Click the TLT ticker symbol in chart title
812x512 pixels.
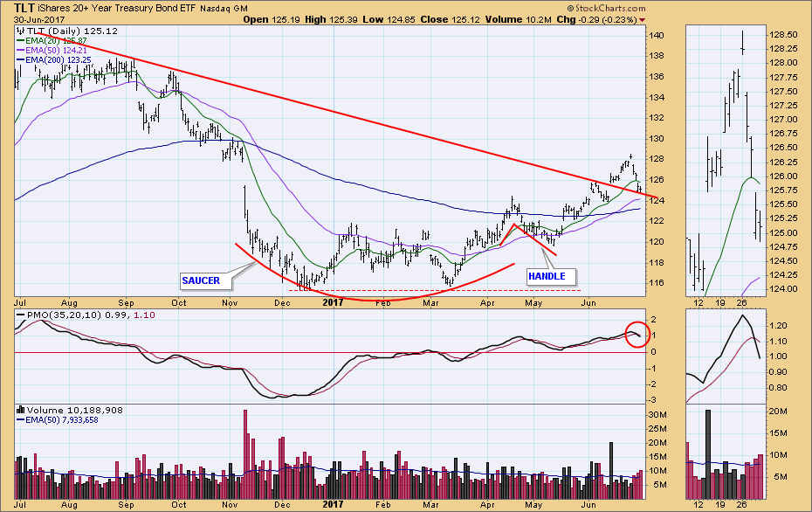pos(24,8)
